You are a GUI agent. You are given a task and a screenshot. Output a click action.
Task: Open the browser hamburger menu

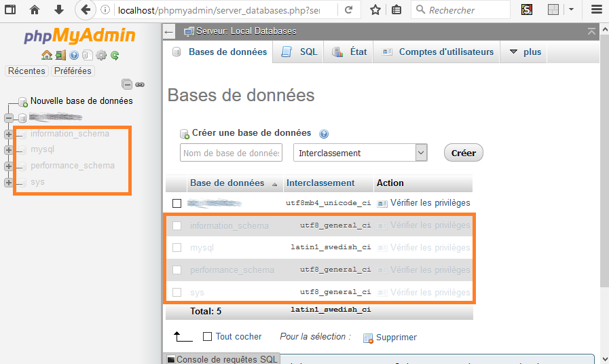[x=597, y=10]
